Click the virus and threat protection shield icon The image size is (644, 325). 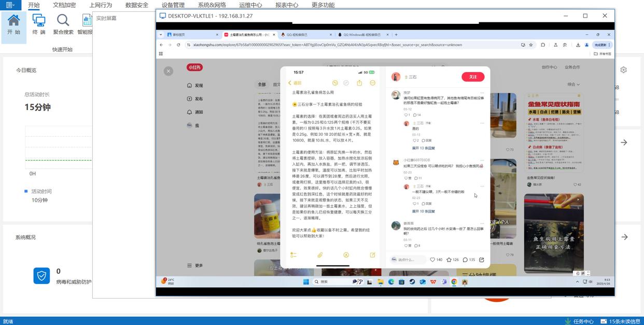[41, 275]
